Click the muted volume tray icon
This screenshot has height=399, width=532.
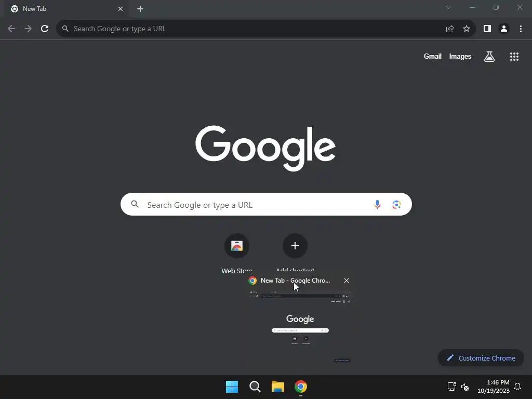[465, 387]
